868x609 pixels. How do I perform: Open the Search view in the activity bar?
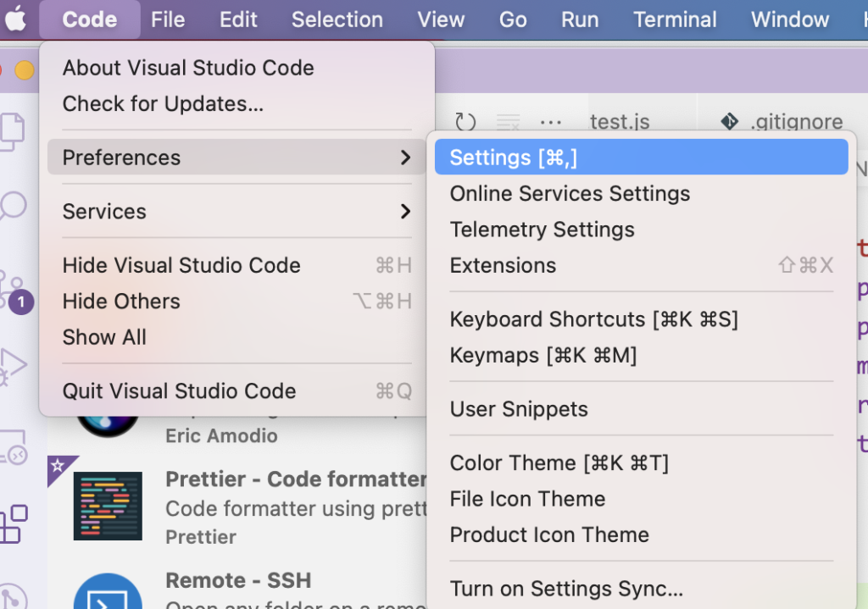pos(14,207)
